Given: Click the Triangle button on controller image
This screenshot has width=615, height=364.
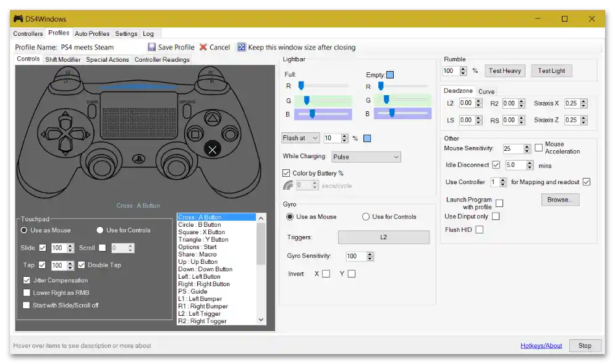Looking at the screenshot, I should [212, 118].
